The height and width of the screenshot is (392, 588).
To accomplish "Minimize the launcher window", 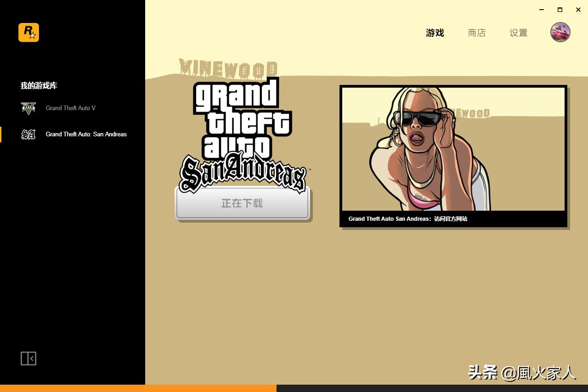I will click(x=542, y=10).
